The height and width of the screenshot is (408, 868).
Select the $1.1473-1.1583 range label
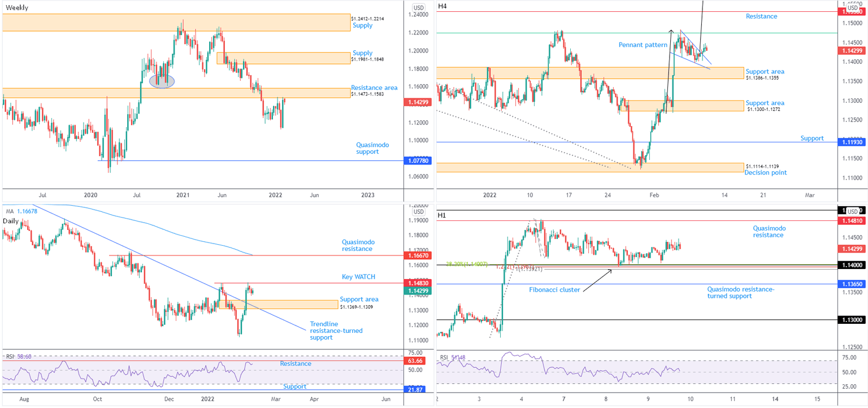(x=367, y=94)
